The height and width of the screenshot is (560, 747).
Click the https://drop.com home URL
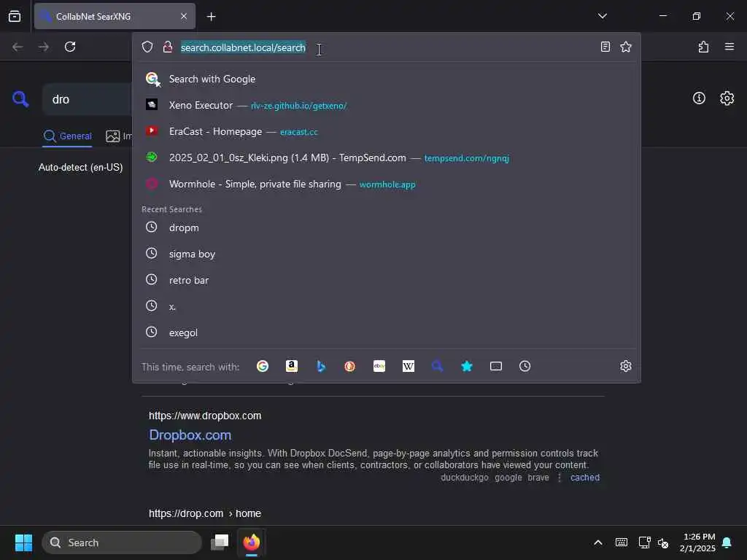click(x=205, y=513)
